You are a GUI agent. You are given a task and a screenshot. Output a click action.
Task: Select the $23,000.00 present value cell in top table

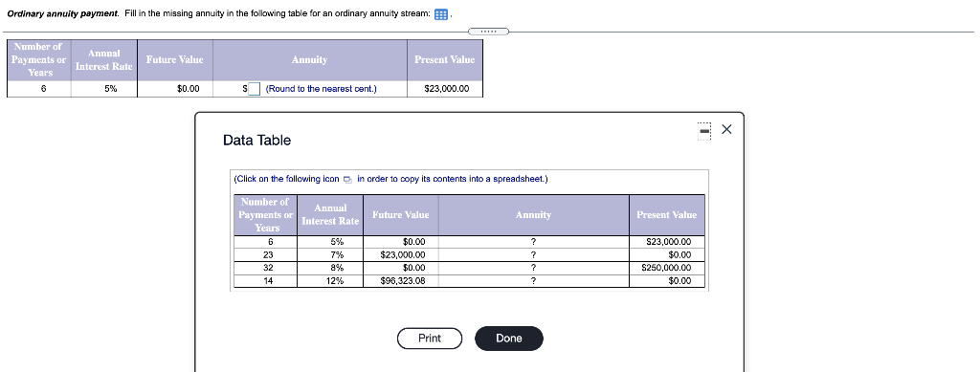445,89
